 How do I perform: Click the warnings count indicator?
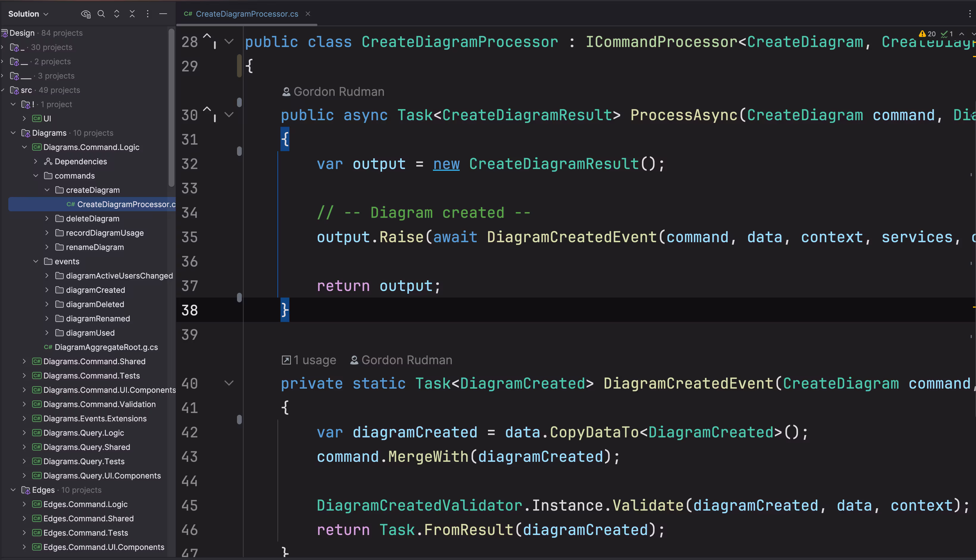[x=927, y=34]
